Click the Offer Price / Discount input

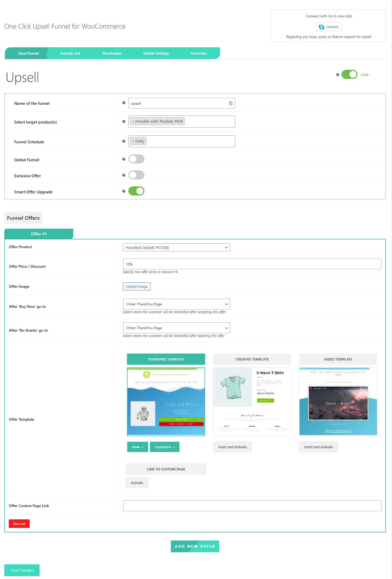[x=252, y=264]
